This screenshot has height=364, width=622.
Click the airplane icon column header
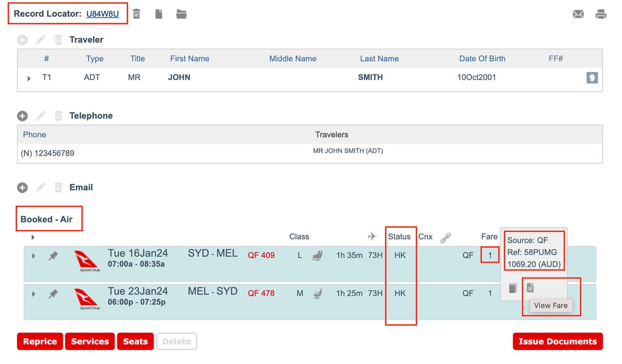372,236
